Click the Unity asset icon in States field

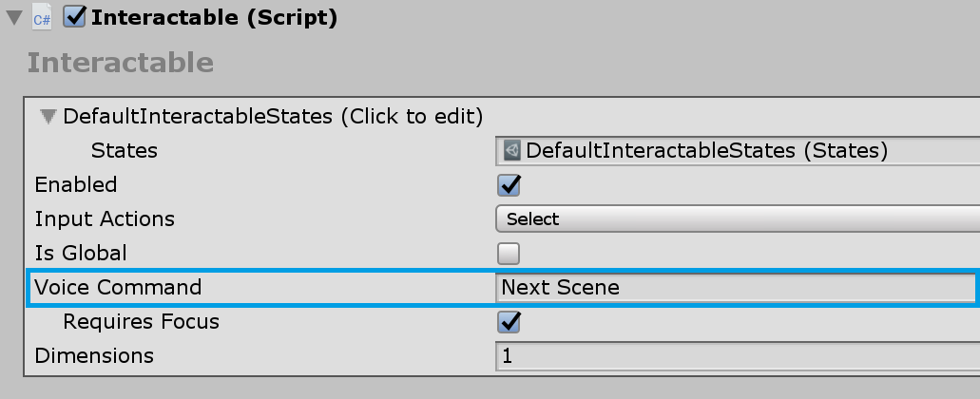click(x=512, y=150)
